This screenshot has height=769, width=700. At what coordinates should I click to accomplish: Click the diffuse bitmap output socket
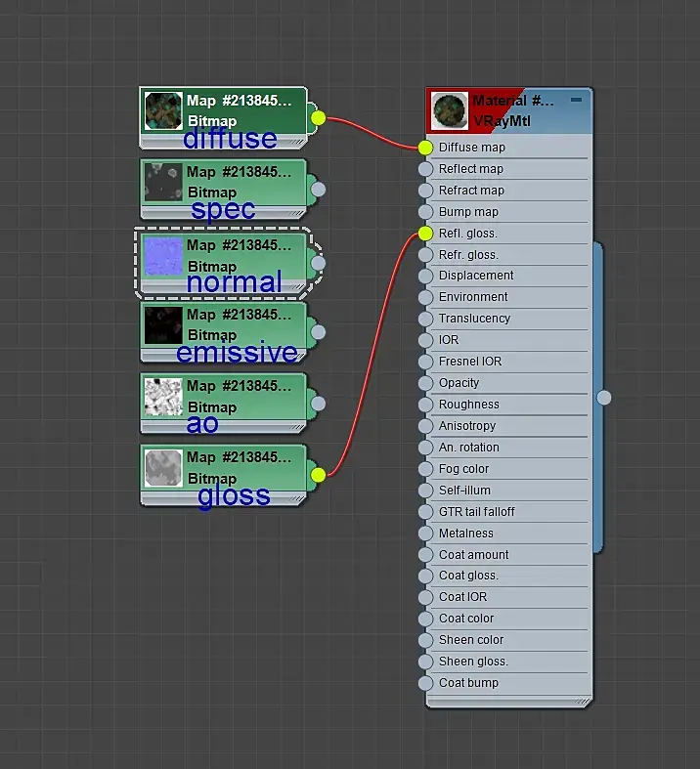click(318, 118)
